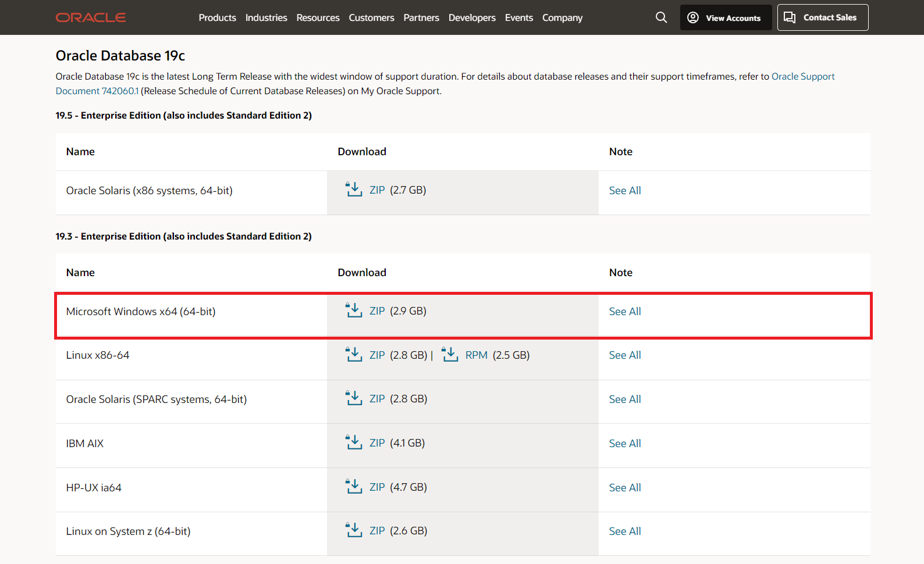Click the View Accounts button
Screen dimensions: 924x564
coord(726,17)
